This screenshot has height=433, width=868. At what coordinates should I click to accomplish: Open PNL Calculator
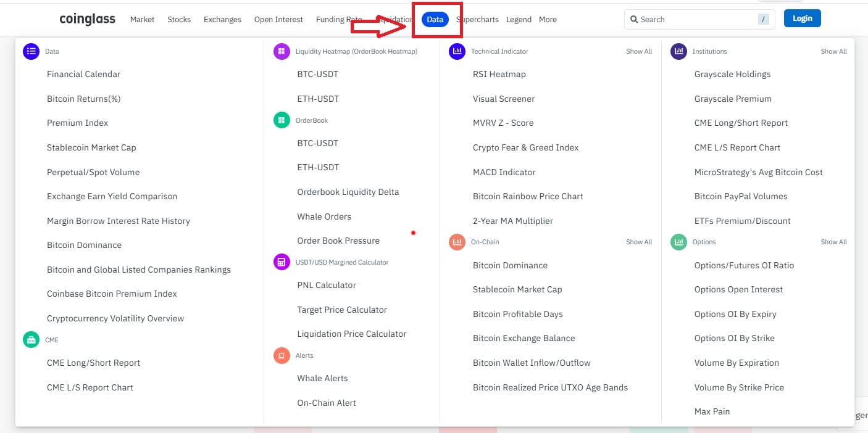327,285
